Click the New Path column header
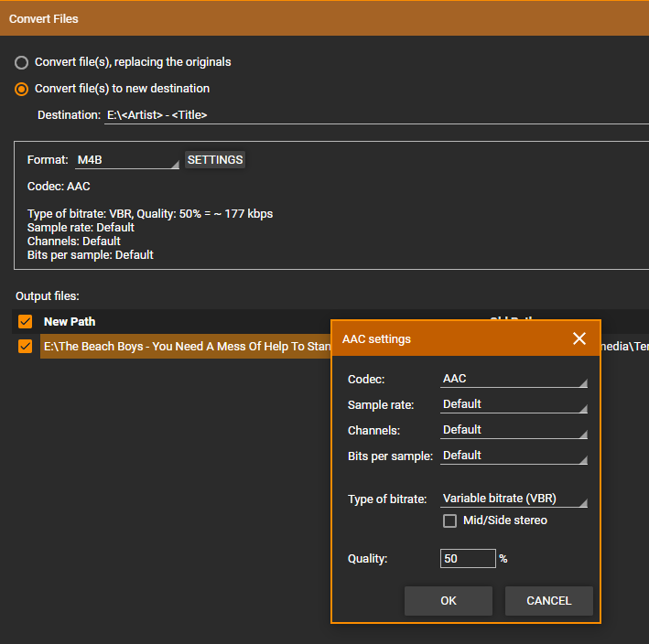This screenshot has height=644, width=649. (x=70, y=322)
